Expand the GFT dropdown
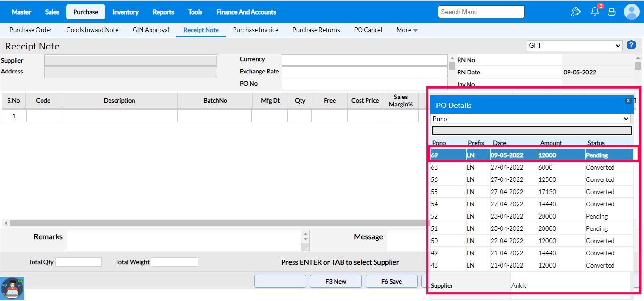 pos(574,46)
